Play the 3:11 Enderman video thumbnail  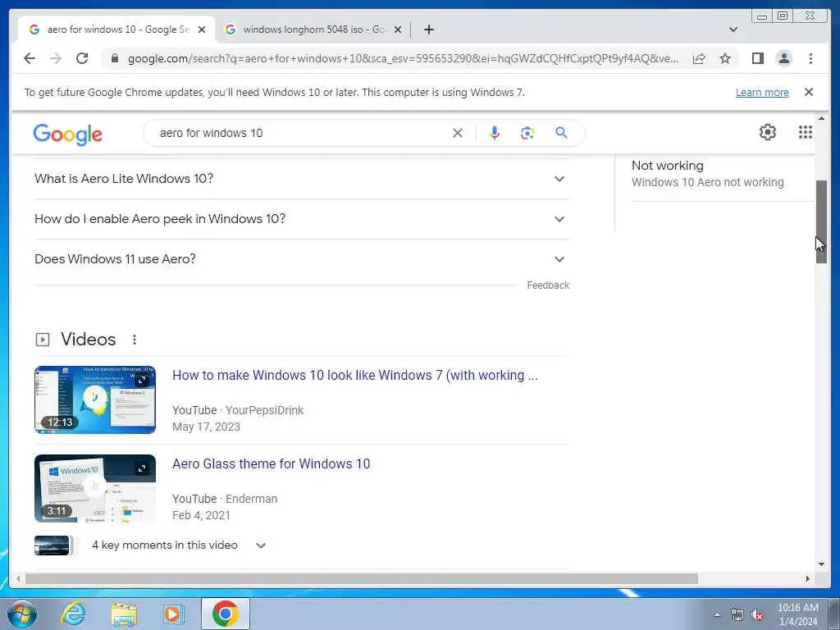(x=95, y=489)
